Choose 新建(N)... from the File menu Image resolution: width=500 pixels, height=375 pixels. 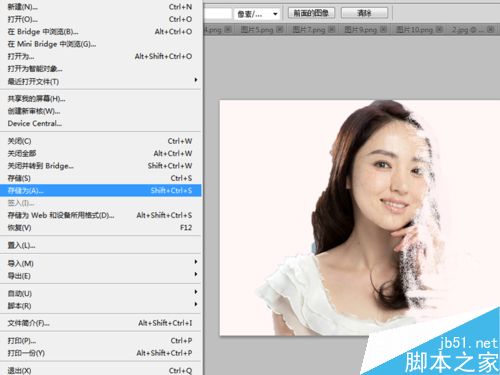point(100,7)
